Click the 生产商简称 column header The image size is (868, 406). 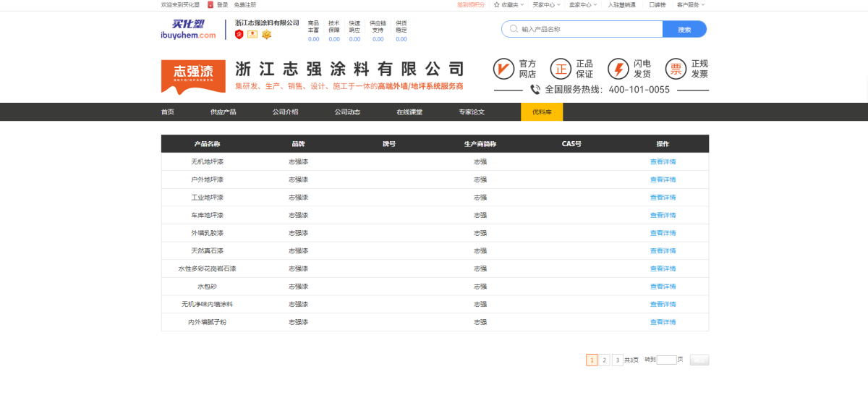tap(480, 144)
